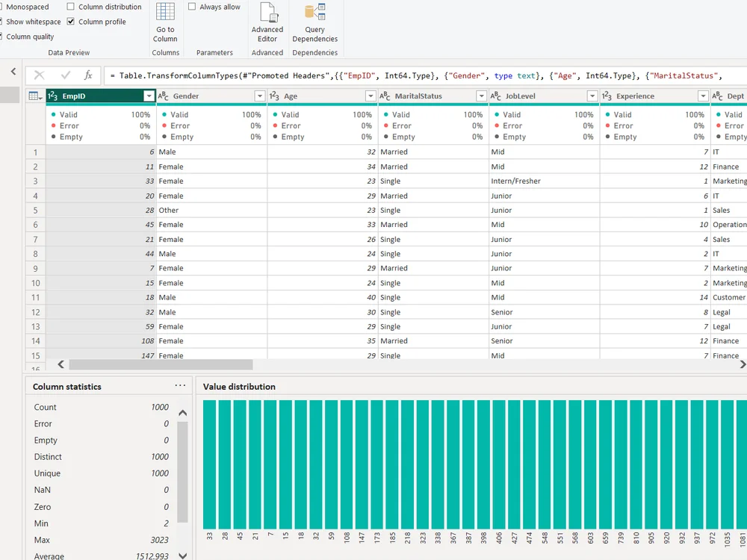Open Experience column filter dropdown
This screenshot has width=747, height=560.
click(703, 96)
